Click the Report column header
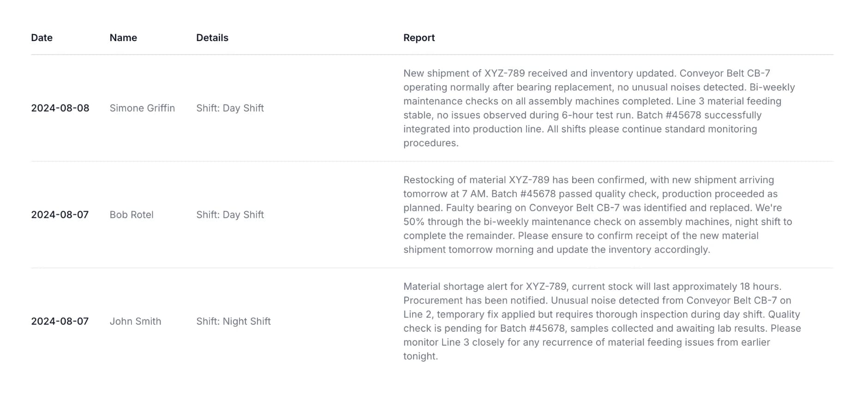Screen dimensions: 868x395 419,38
